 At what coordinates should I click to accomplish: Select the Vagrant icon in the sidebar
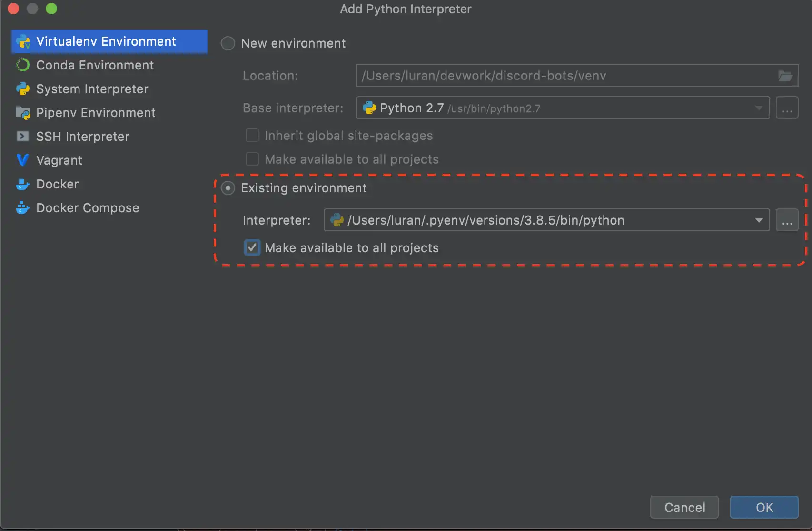pyautogui.click(x=22, y=160)
